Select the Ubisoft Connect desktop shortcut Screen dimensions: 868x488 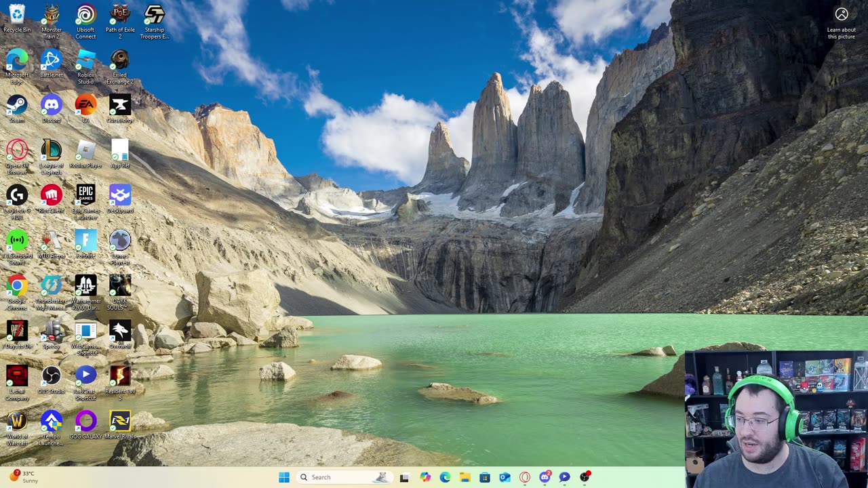coord(85,22)
